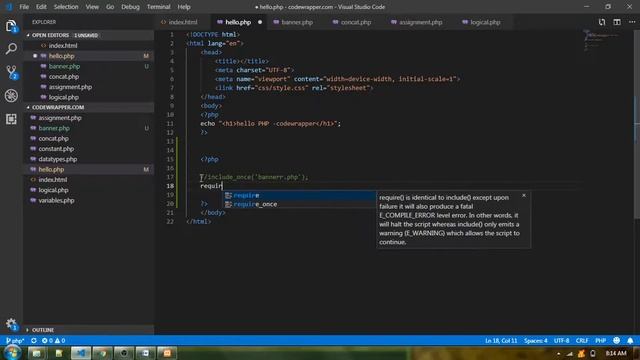640x360 pixels.
Task: Click the taskbar clock showing 8:14 AM
Action: pyautogui.click(x=616, y=353)
